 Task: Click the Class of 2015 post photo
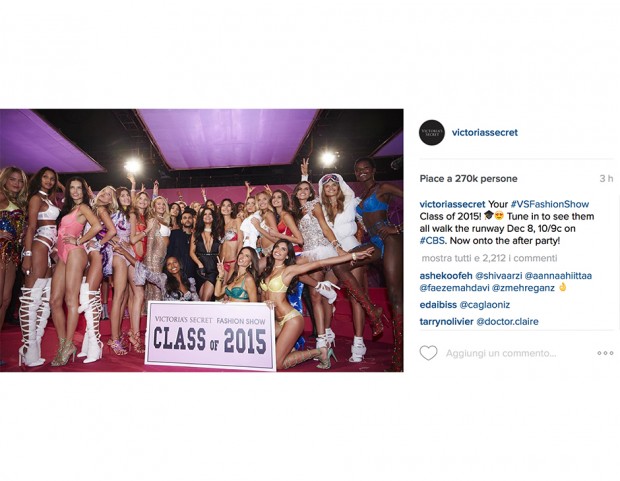[202, 240]
